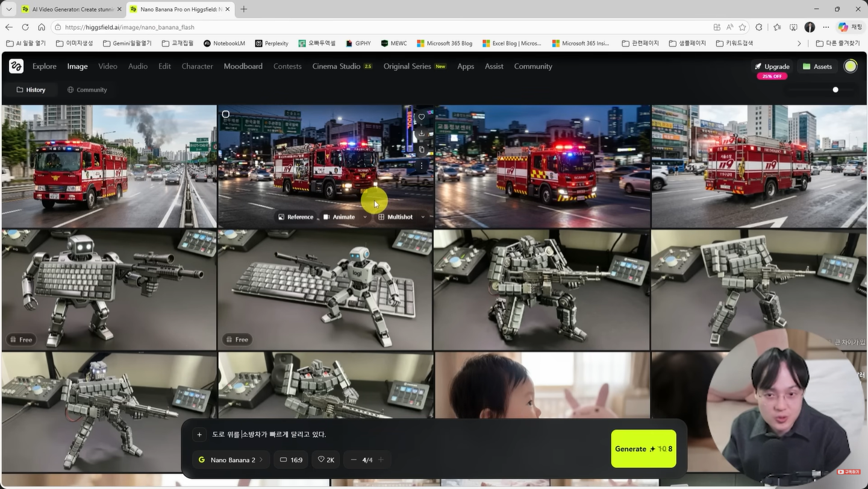
Task: Open the Copilot chat button
Action: [851, 27]
